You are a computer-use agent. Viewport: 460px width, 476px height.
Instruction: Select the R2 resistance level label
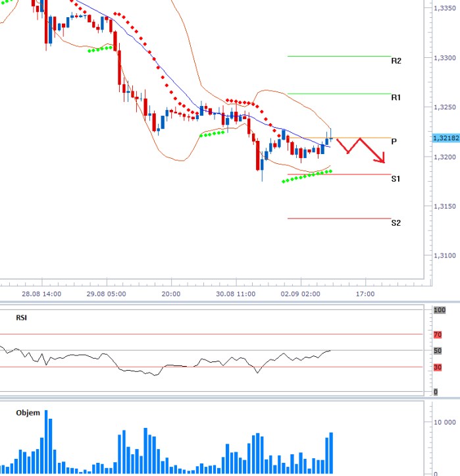[396, 61]
